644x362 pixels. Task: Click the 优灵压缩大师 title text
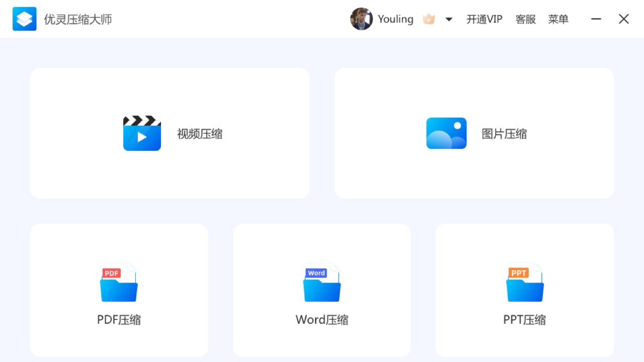pos(78,19)
